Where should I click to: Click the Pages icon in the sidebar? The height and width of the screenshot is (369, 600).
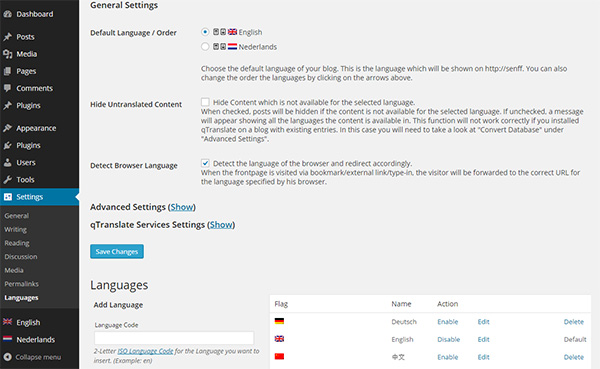coord(8,71)
